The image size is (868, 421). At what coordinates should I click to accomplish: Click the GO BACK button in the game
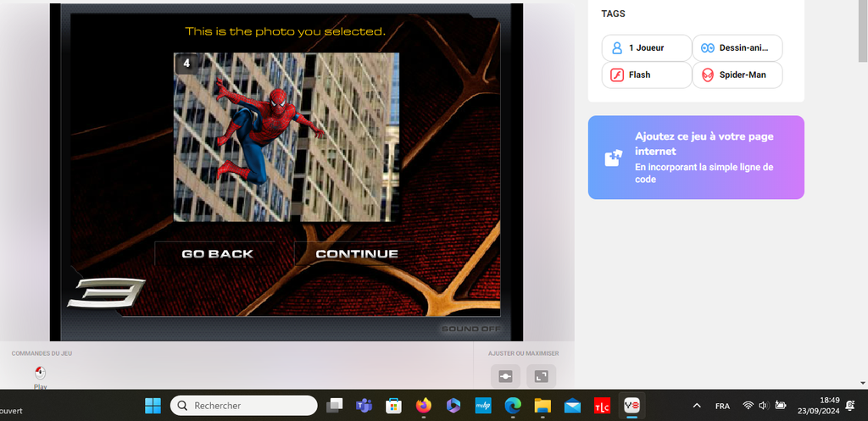coord(217,254)
